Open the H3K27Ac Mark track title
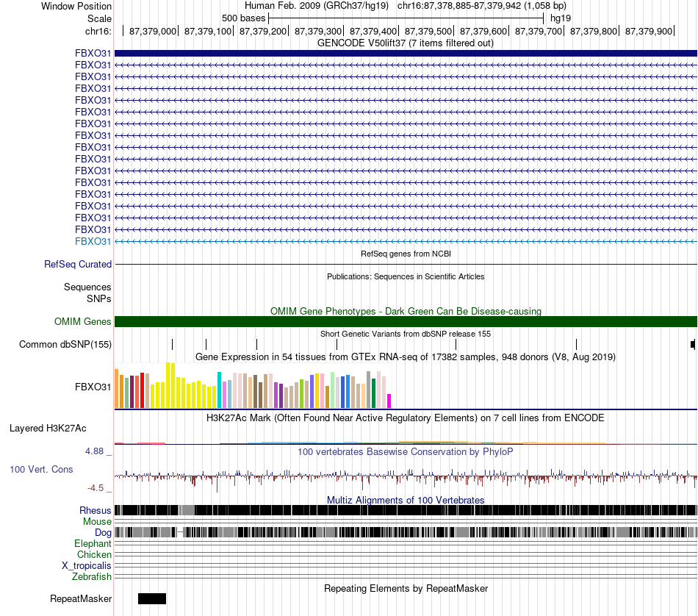This screenshot has height=616, width=698. pyautogui.click(x=406, y=418)
